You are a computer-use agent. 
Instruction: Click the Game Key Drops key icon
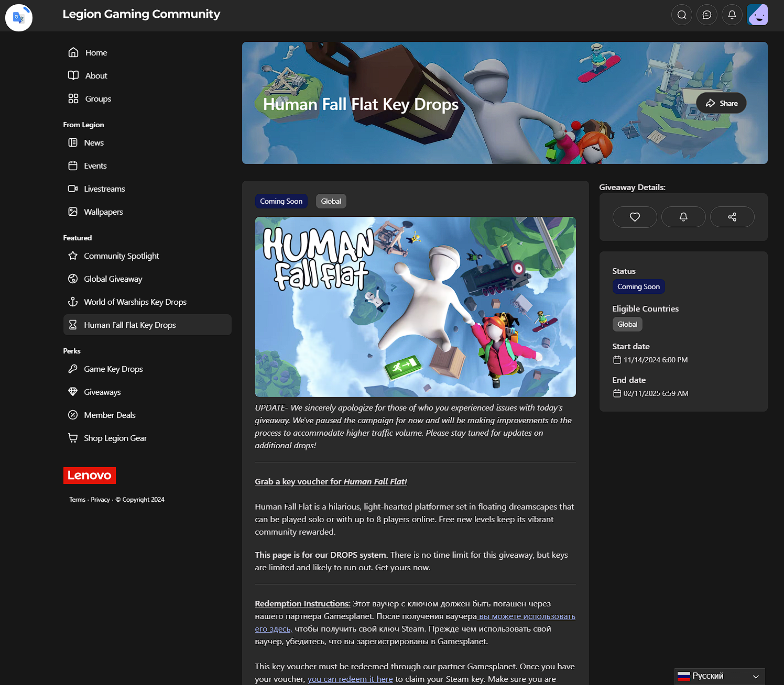tap(73, 369)
